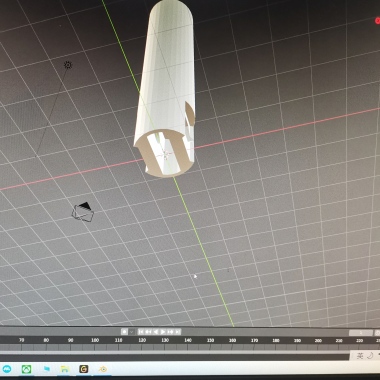
Task: Open Blender from the Windows taskbar
Action: (103, 369)
